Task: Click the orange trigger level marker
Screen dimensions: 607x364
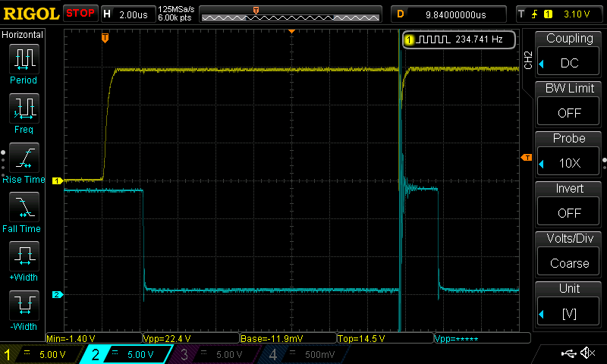Action: [x=527, y=157]
